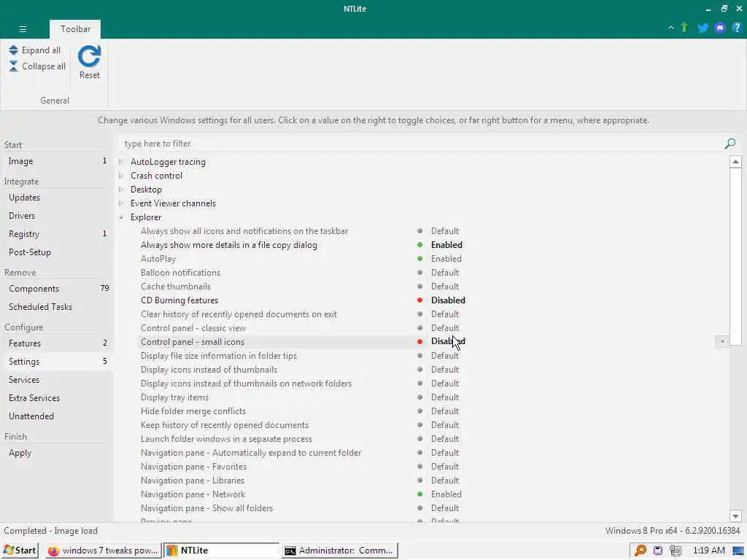Open the Scheduled Tasks page

point(57,307)
